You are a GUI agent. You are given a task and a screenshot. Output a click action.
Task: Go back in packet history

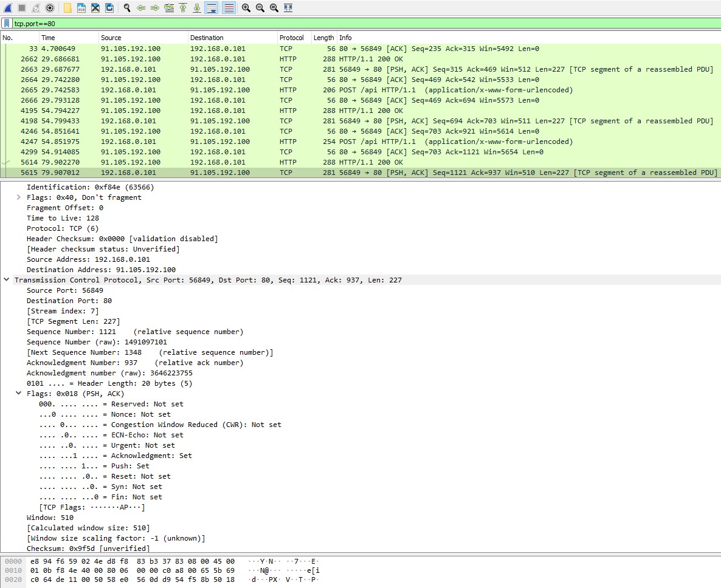(141, 8)
